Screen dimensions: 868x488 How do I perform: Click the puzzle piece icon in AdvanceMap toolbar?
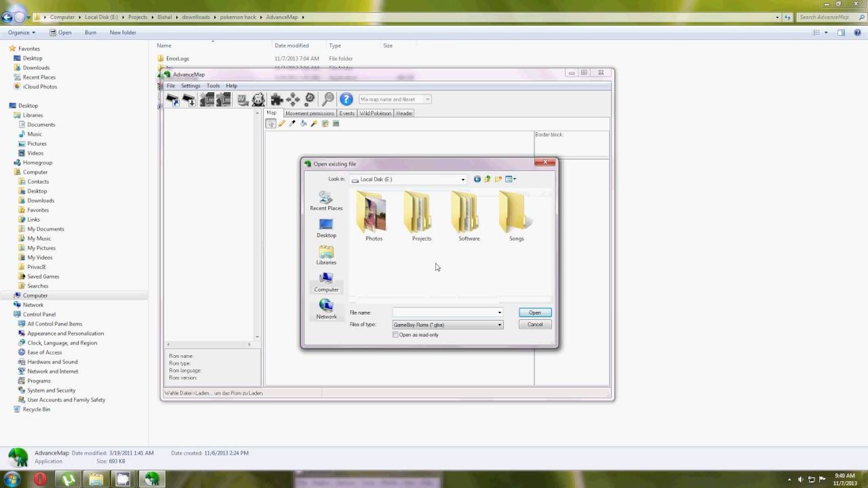pos(277,100)
